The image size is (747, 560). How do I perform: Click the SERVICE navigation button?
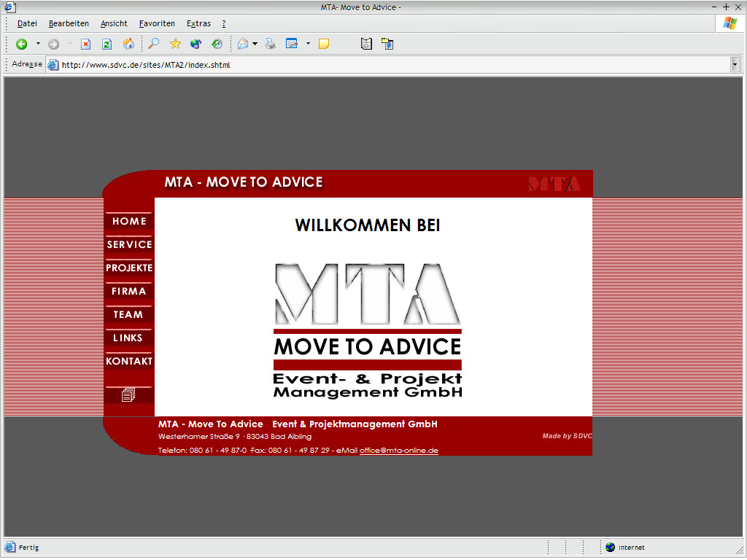pos(129,245)
